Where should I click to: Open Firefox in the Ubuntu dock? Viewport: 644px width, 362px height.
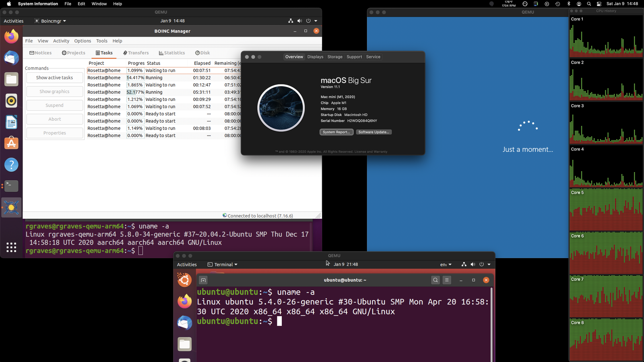point(11,37)
